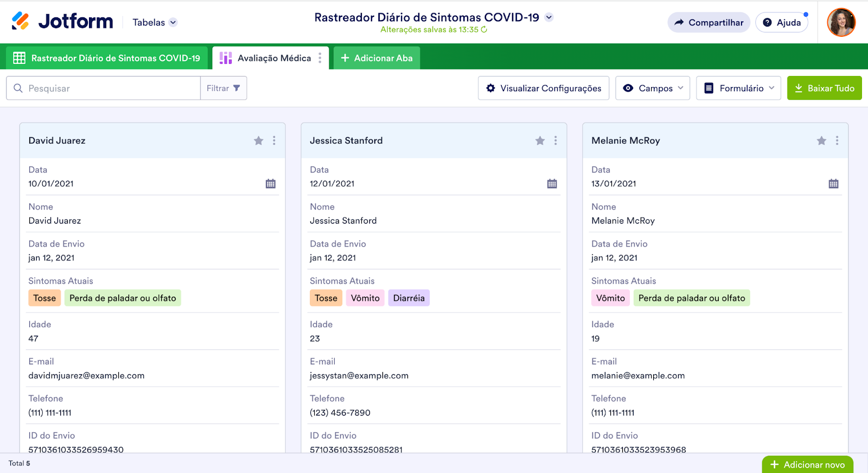Open Melanie McRoy card's three-dot menu
This screenshot has height=473, width=868.
coord(837,140)
